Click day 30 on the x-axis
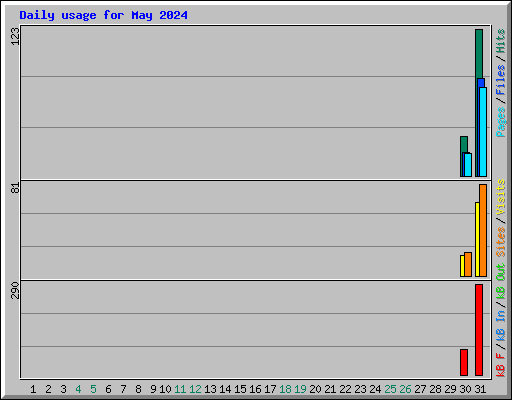This screenshot has height=400, width=512. [x=465, y=389]
